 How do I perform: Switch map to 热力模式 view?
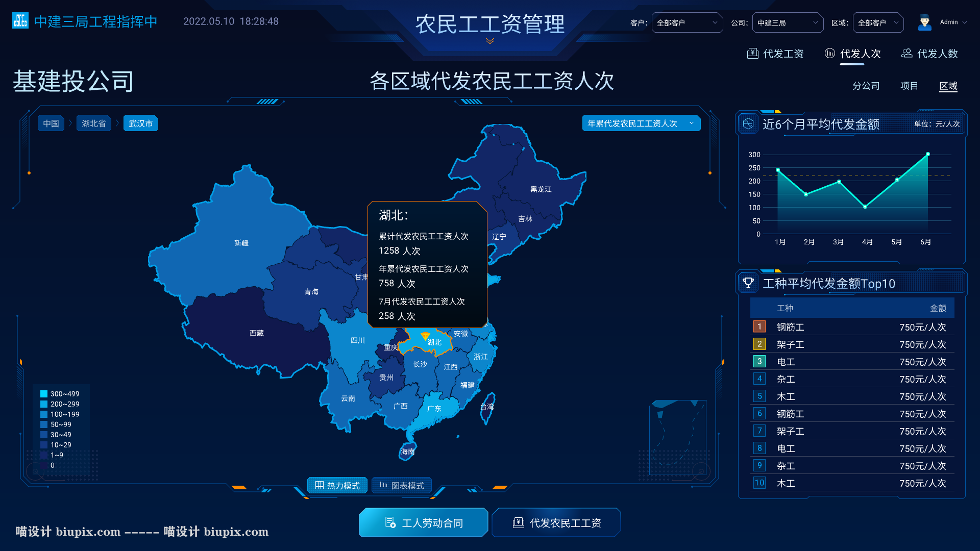(337, 485)
